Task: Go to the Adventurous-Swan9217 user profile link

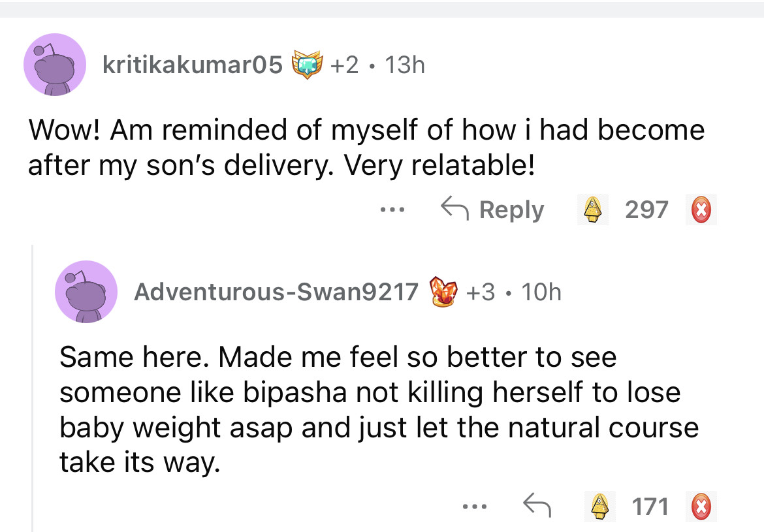Action: (276, 292)
